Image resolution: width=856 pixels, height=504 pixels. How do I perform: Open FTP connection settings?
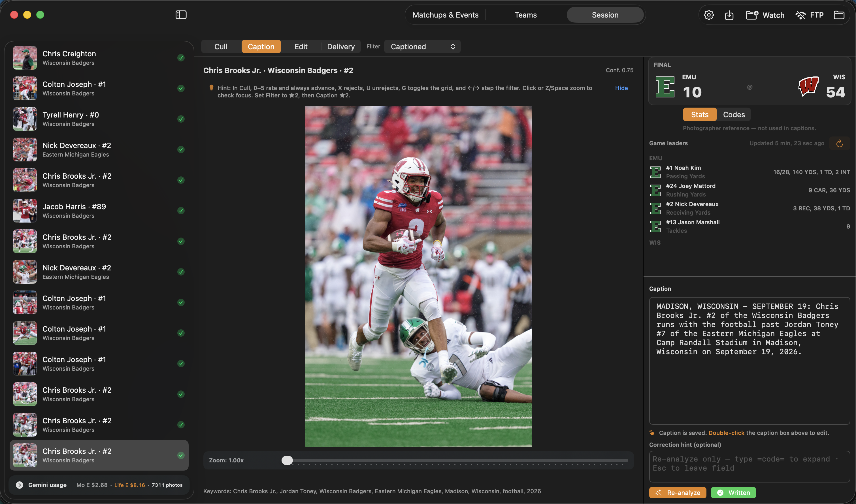pos(810,15)
